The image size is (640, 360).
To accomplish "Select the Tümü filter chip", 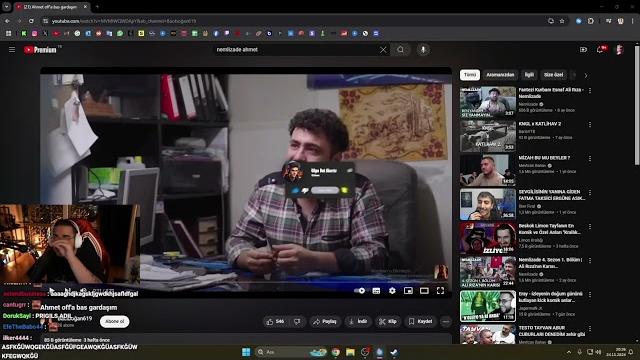I will pos(470,75).
